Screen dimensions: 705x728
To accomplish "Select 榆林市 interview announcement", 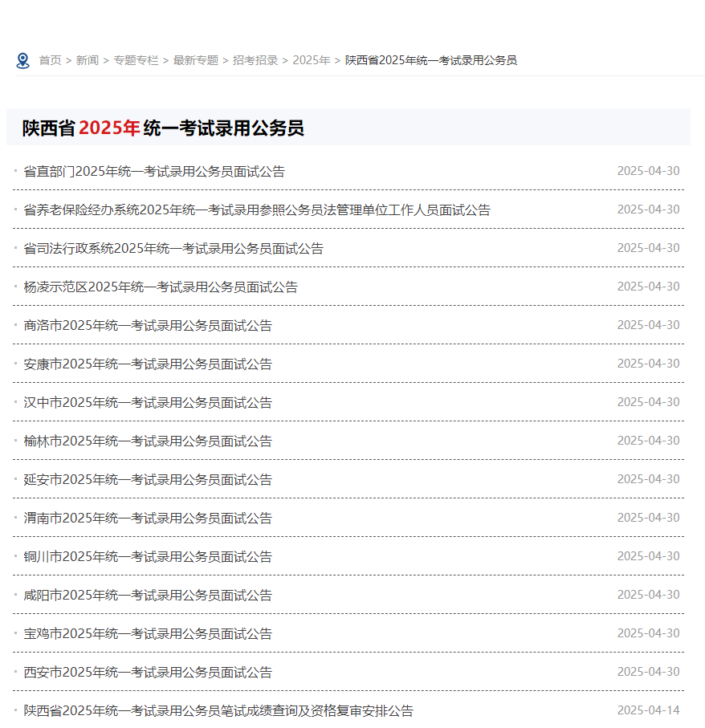I will [148, 441].
